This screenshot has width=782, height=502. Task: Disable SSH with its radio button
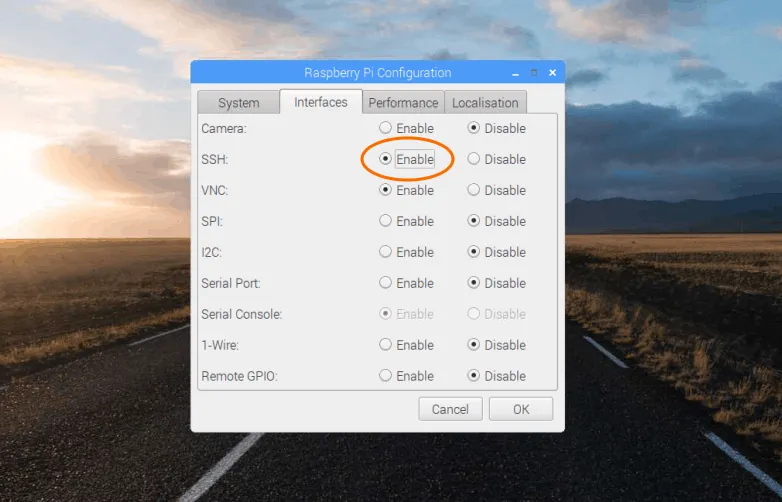496,159
